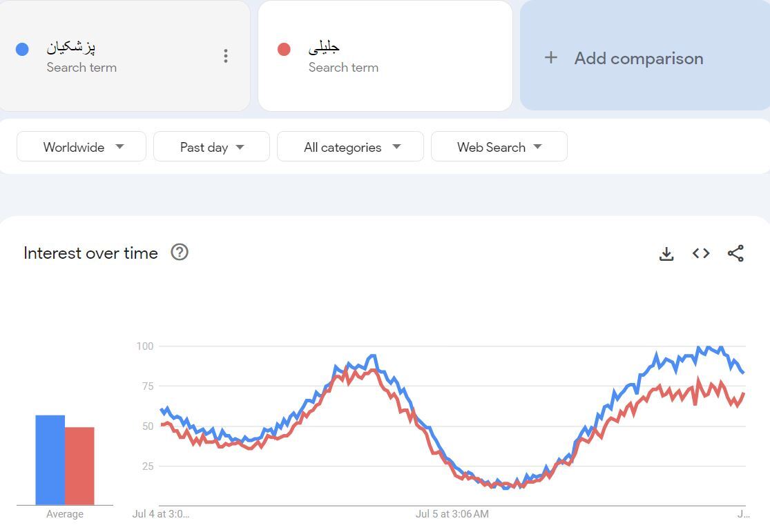Viewport: 770px width, 532px height.
Task: Click the blue line peak near 100
Action: (707, 348)
